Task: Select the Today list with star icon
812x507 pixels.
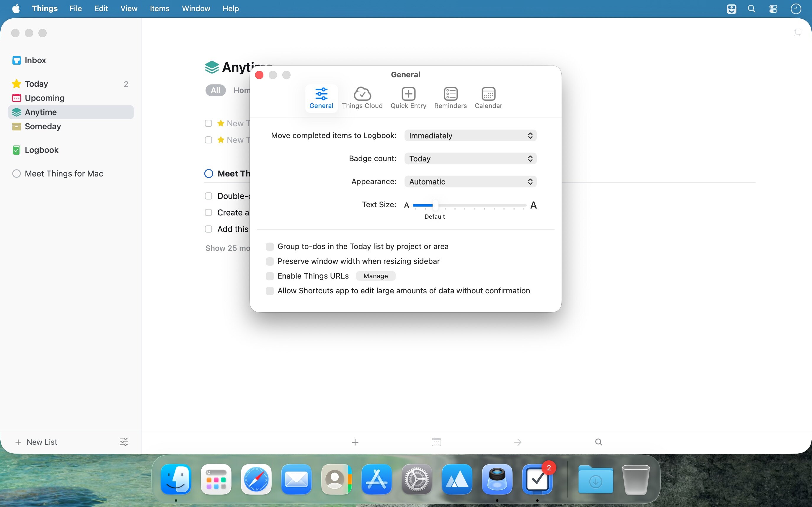Action: pyautogui.click(x=71, y=84)
